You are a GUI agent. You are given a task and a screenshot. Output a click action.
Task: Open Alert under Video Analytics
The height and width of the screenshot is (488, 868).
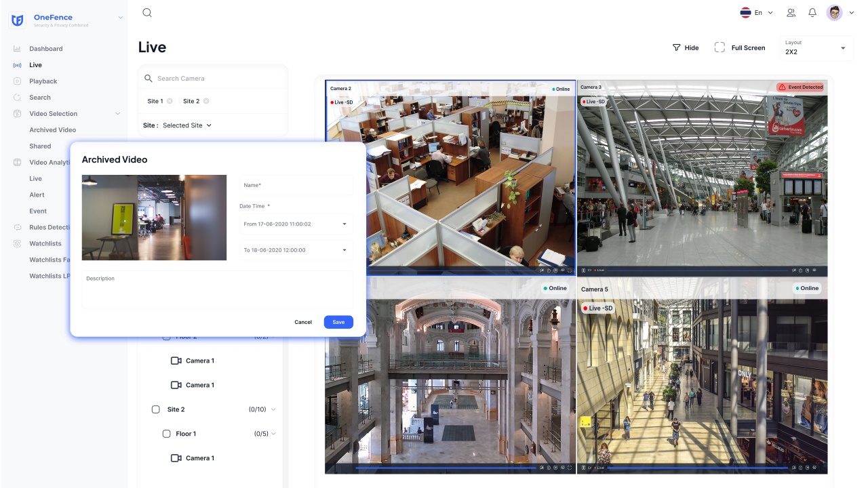tap(37, 195)
